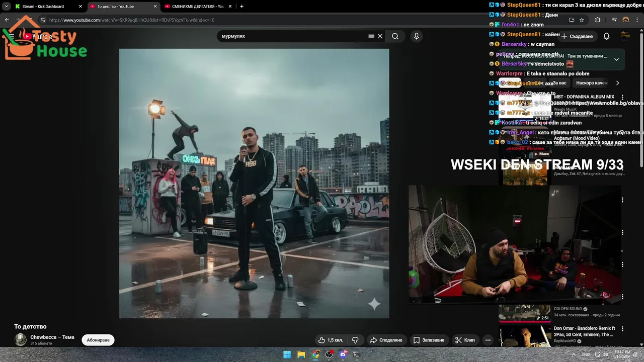Switch to the То детство - YouTube tab

point(123,7)
